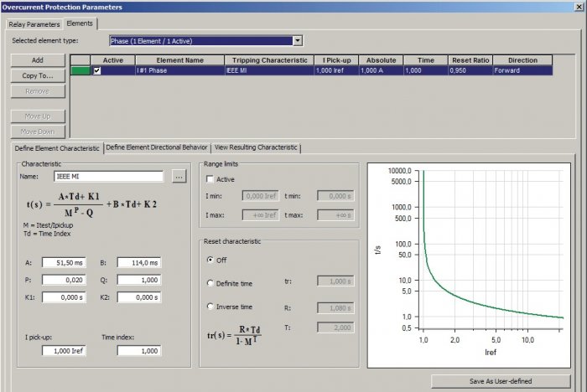Click the Remove button

(38, 91)
